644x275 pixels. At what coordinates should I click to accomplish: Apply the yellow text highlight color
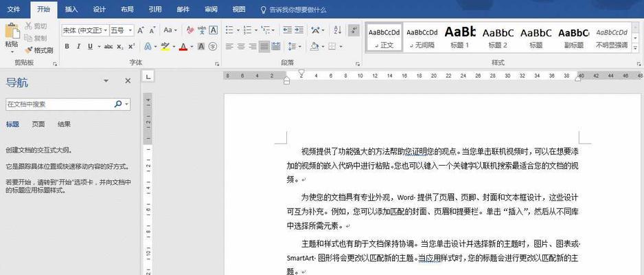(165, 47)
